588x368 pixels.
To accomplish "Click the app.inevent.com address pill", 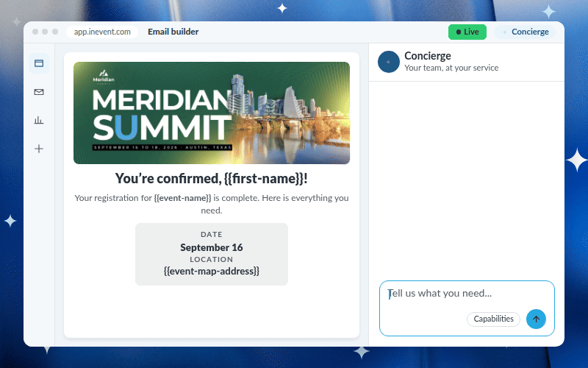I will click(102, 32).
